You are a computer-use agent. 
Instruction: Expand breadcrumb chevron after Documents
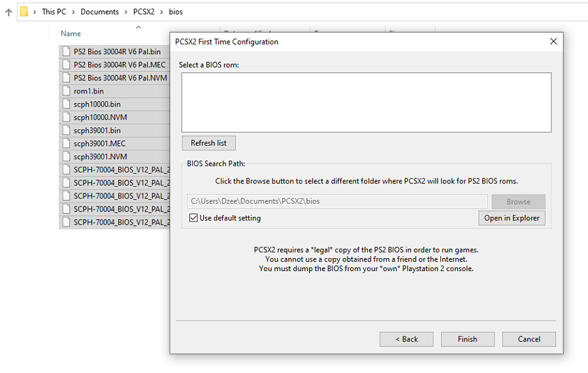click(125, 12)
